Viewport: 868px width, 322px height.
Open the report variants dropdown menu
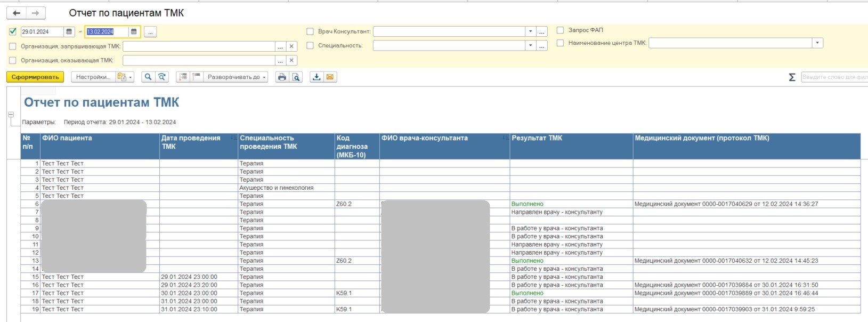125,77
